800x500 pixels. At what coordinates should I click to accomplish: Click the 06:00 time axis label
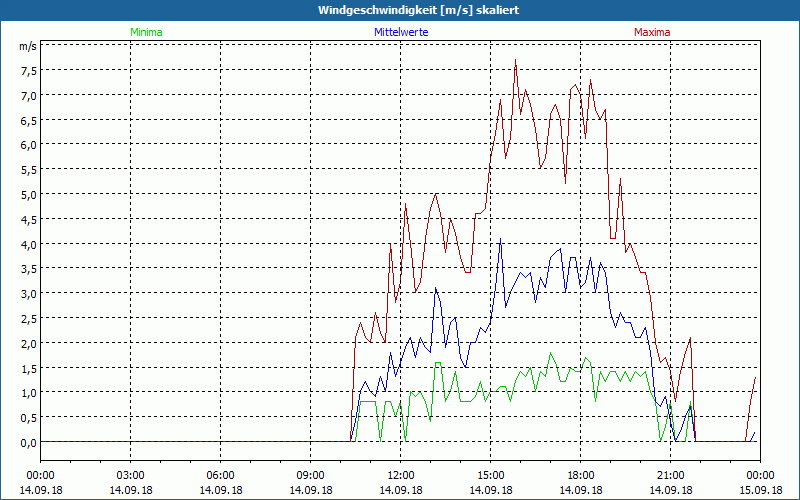(220, 476)
